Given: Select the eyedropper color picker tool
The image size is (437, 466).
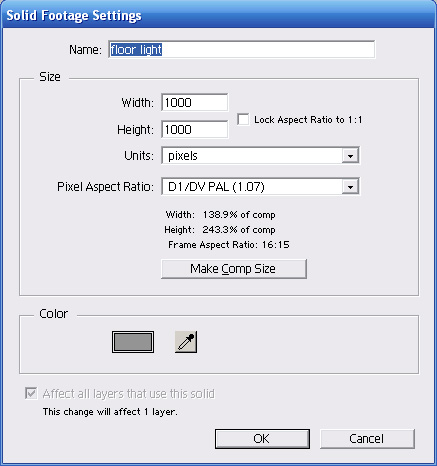Looking at the screenshot, I should 186,342.
